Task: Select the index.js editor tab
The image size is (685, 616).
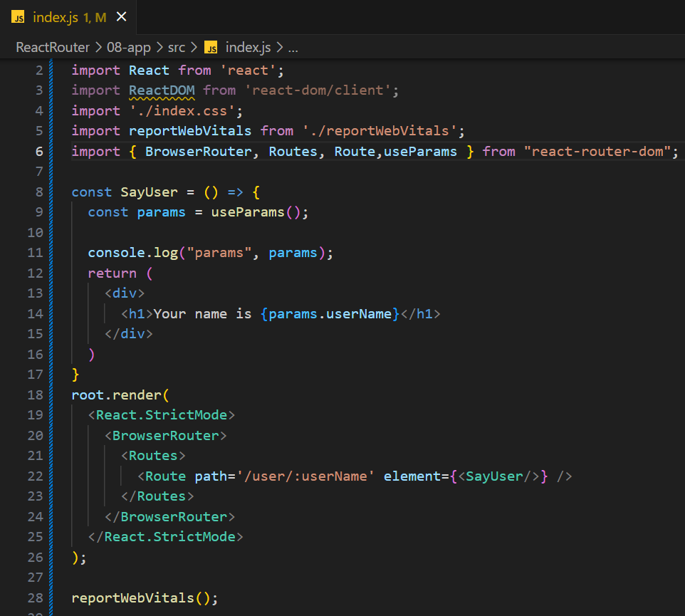Action: click(68, 18)
